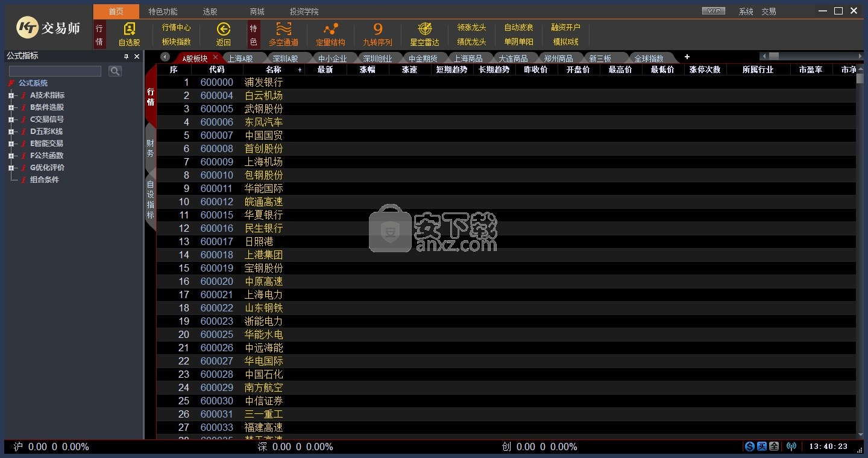Click the search magnifier in 公式指标 panel
This screenshot has height=458, width=868.
(115, 71)
